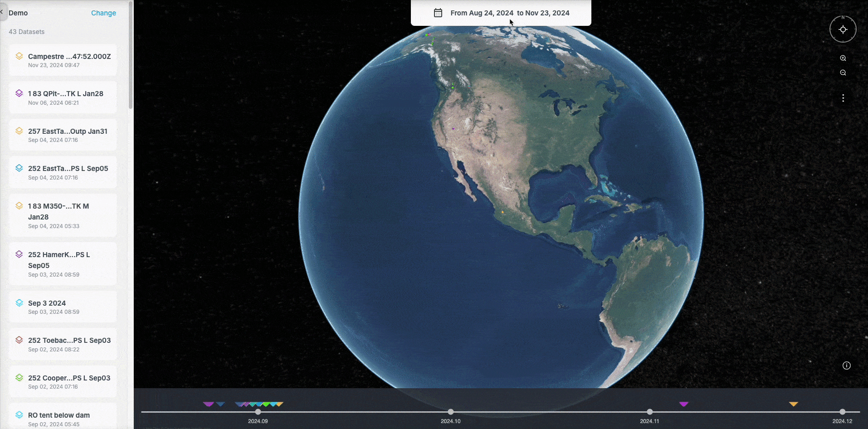868x429 pixels.
Task: Select the RO tent below dam dataset
Action: tap(63, 416)
